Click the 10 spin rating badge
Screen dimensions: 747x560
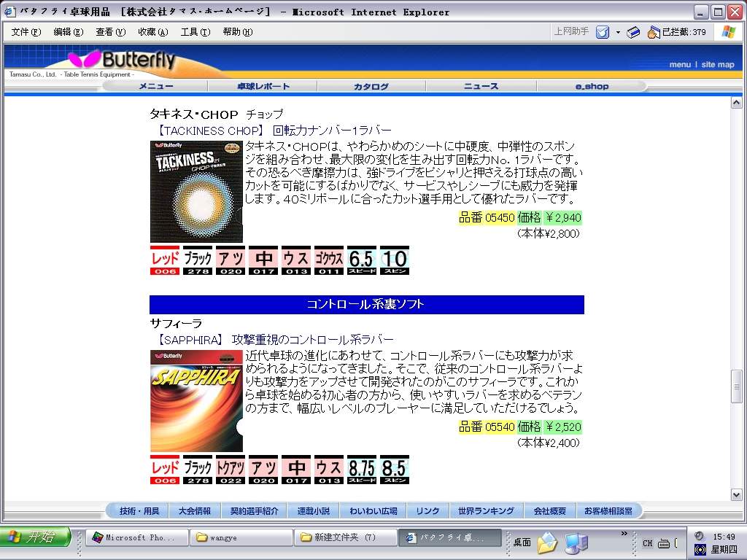click(395, 260)
